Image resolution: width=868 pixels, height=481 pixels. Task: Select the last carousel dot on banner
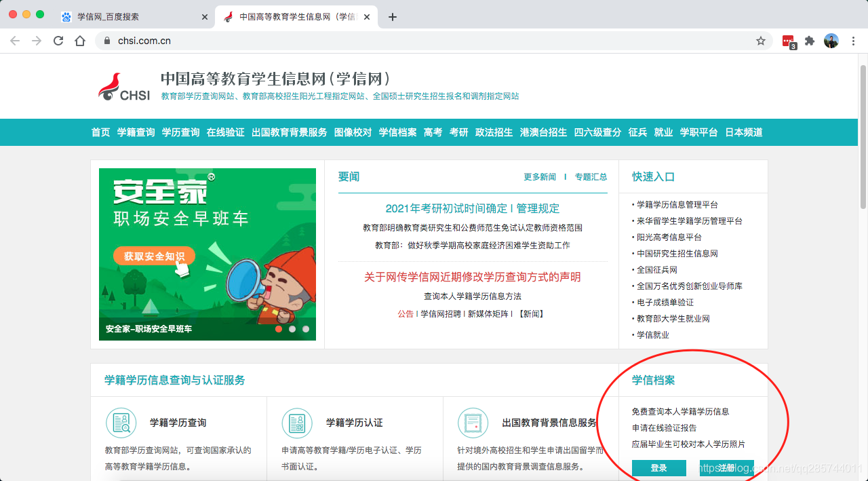306,329
